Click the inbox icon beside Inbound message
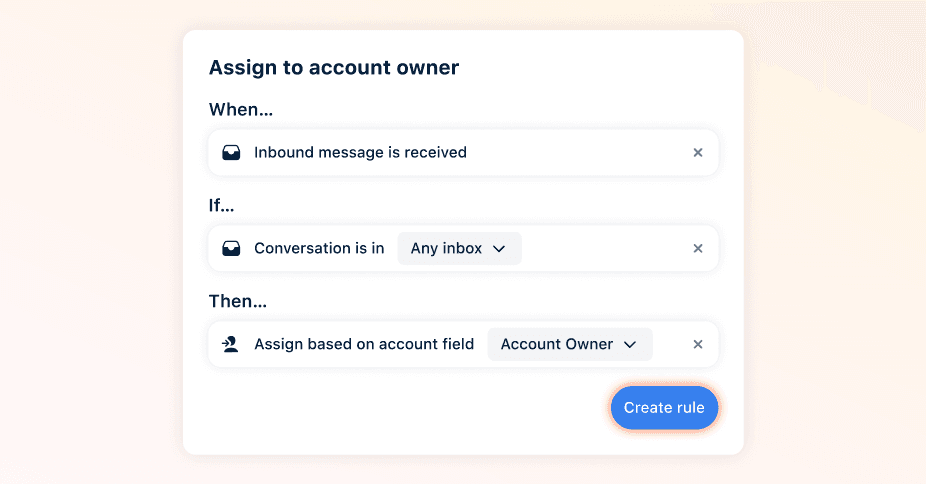This screenshot has height=484, width=926. (231, 153)
